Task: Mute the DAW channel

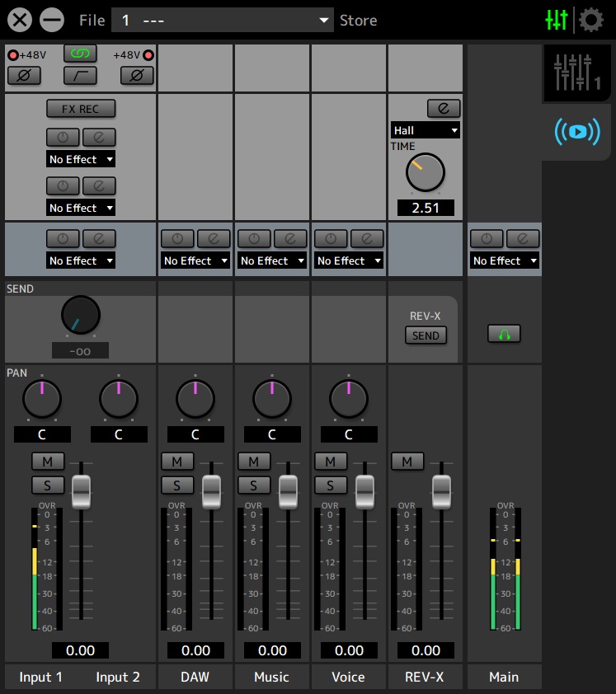Action: (x=177, y=461)
